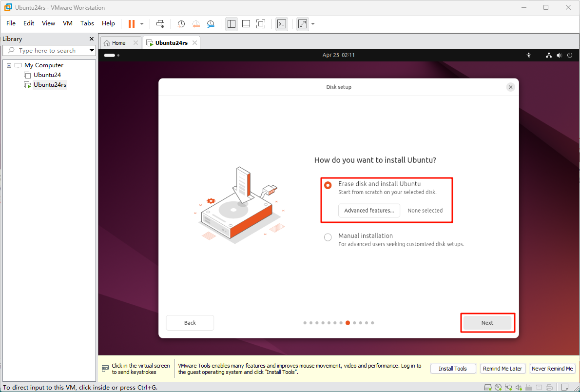Click the Send Ctrl+Alt+Del toolbar icon
The image size is (580, 392).
(x=160, y=24)
